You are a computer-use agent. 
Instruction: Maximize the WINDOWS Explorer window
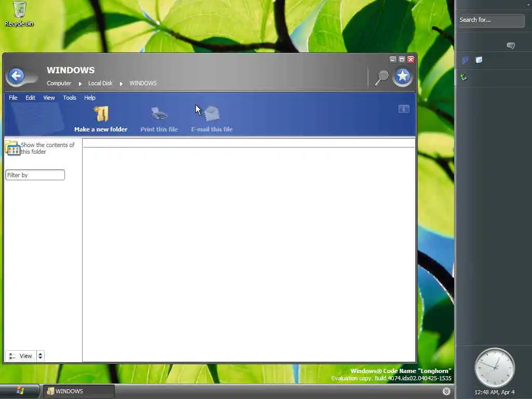(402, 59)
